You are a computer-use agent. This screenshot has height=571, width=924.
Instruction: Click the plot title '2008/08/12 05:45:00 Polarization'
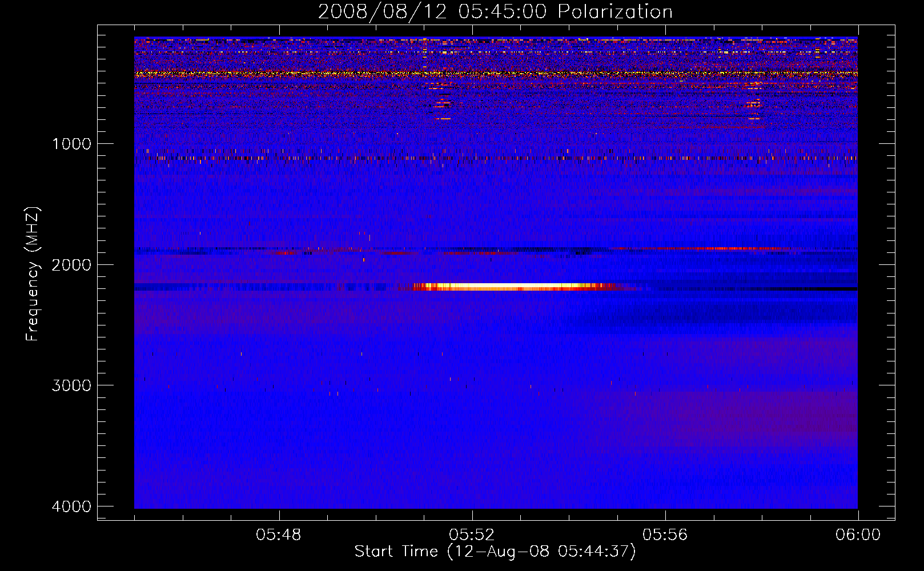(495, 11)
